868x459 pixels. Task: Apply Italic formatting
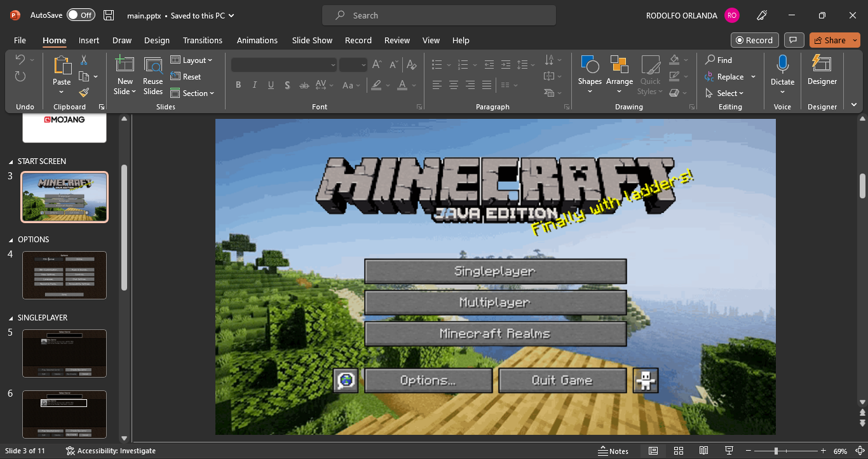pos(255,85)
